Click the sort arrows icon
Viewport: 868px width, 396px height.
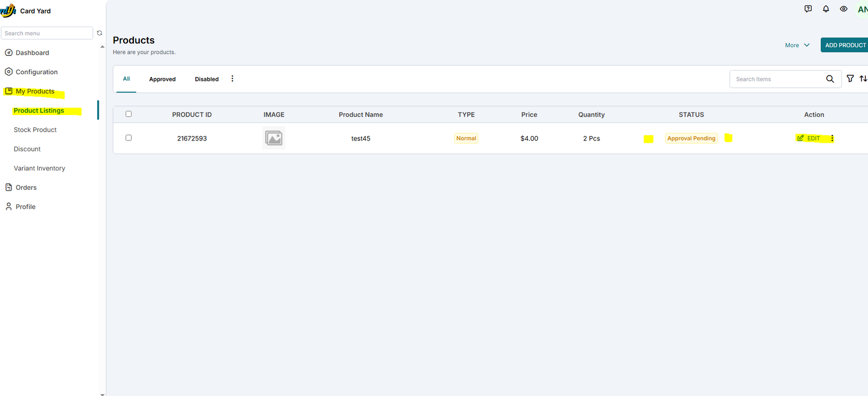pos(863,79)
